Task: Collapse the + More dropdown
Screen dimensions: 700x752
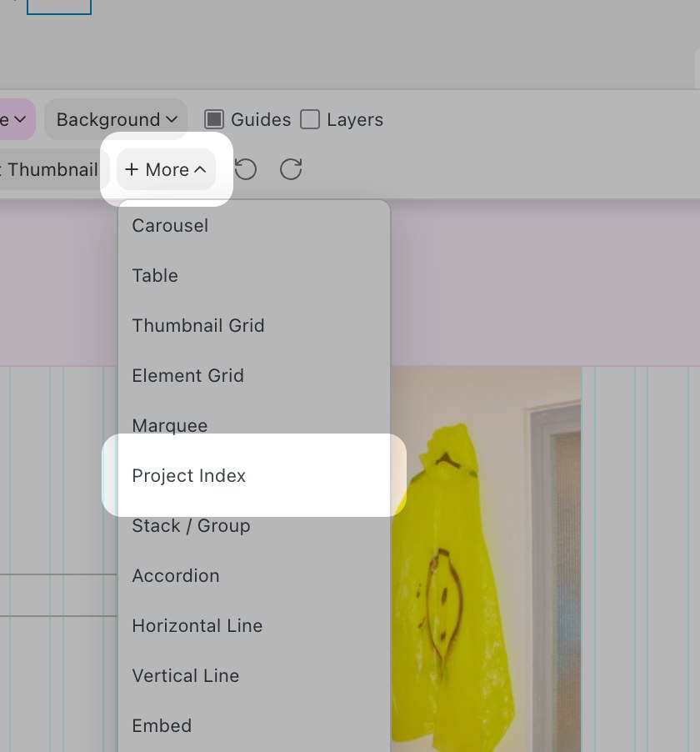Action: tap(166, 169)
